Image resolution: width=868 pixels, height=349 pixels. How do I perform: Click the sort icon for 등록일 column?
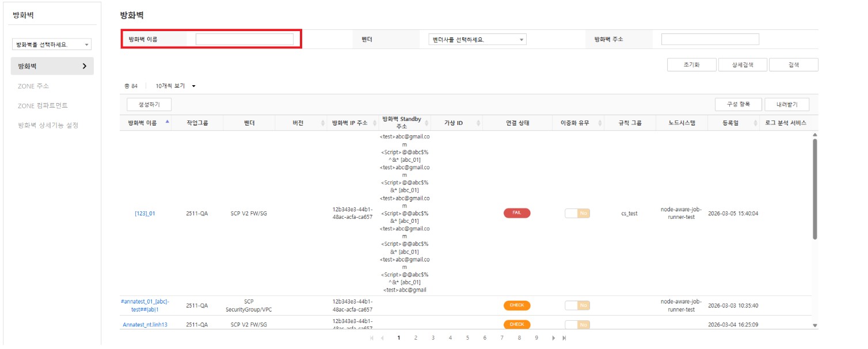pyautogui.click(x=756, y=123)
